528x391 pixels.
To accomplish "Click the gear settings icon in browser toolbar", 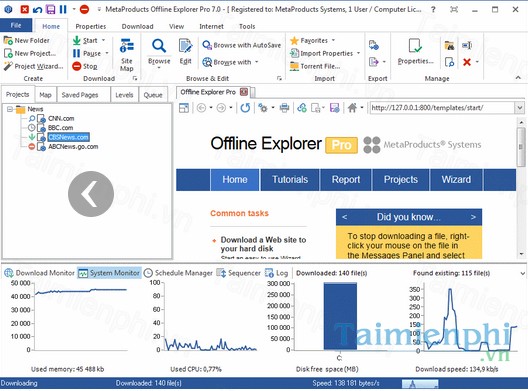I will tap(263, 108).
